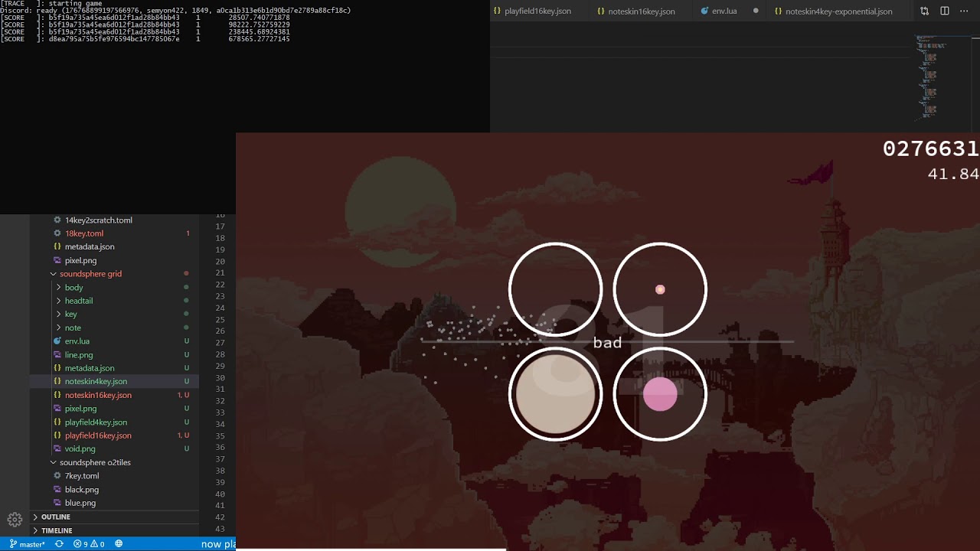The image size is (980, 551).
Task: Click the unsaved dot on the env.lua tab
Action: [x=756, y=11]
